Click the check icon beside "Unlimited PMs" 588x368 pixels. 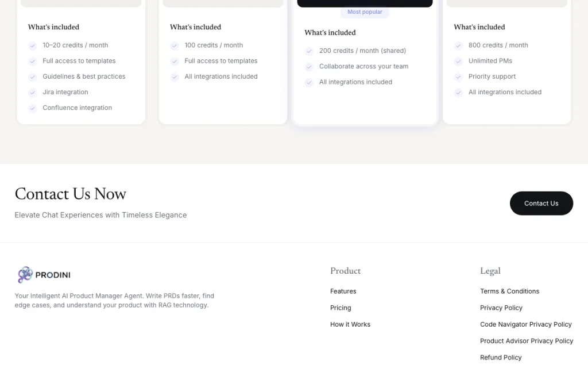[458, 61]
